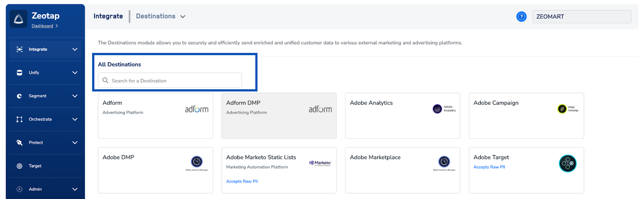Image resolution: width=644 pixels, height=199 pixels.
Task: Click the Segment pie chart icon
Action: (19, 96)
